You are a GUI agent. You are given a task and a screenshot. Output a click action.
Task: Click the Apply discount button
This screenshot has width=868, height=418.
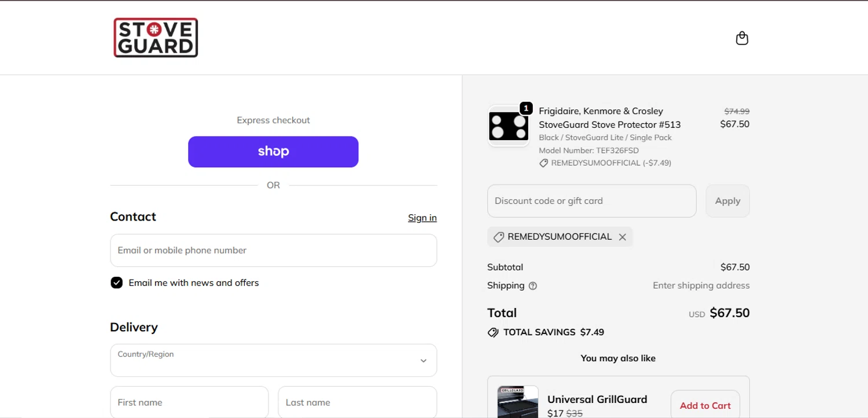pyautogui.click(x=727, y=201)
